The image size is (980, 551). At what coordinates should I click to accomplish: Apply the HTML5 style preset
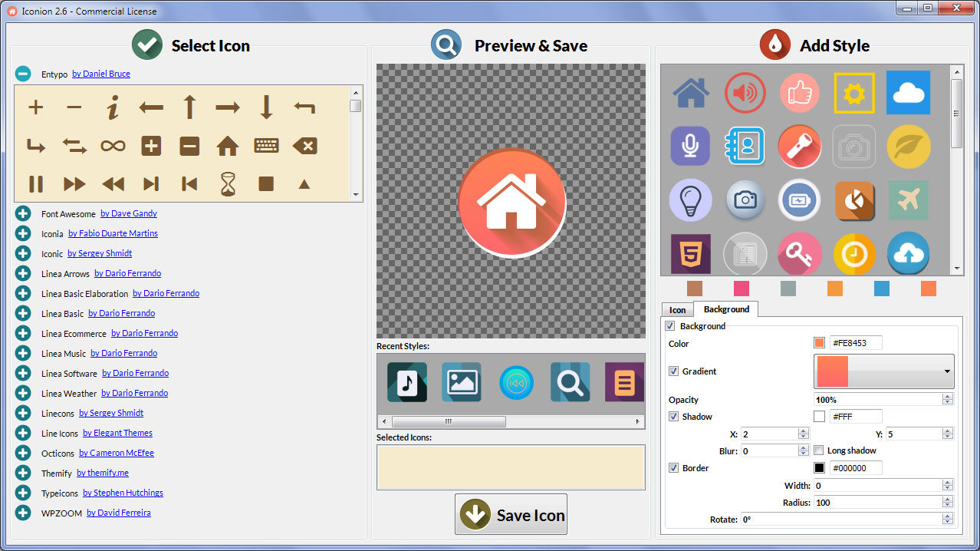(691, 254)
